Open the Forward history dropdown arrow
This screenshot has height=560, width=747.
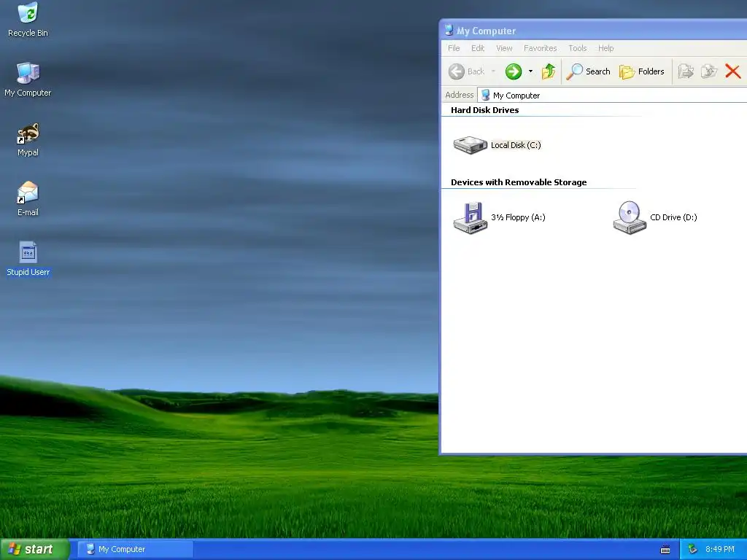[x=531, y=71]
